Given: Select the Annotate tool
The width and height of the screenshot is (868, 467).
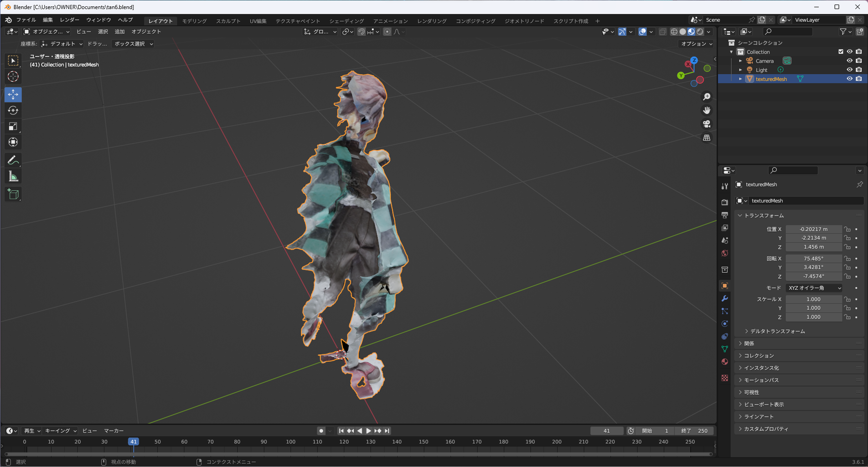Looking at the screenshot, I should [13, 161].
